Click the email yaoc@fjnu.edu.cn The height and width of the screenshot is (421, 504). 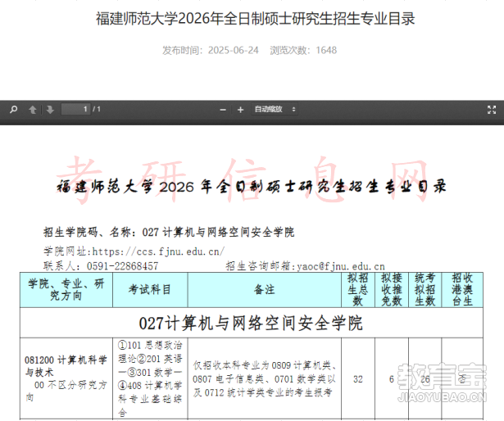(341, 266)
